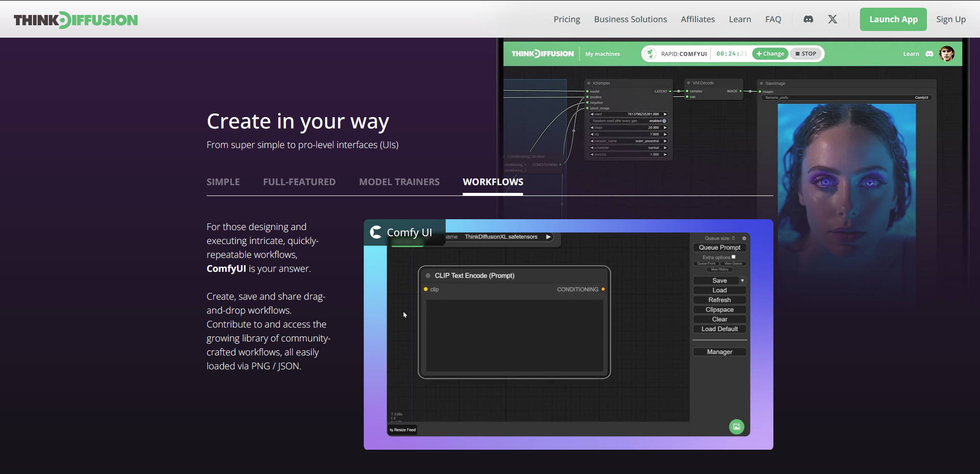
Task: Click the SaveImage node collapse dot
Action: [761, 84]
